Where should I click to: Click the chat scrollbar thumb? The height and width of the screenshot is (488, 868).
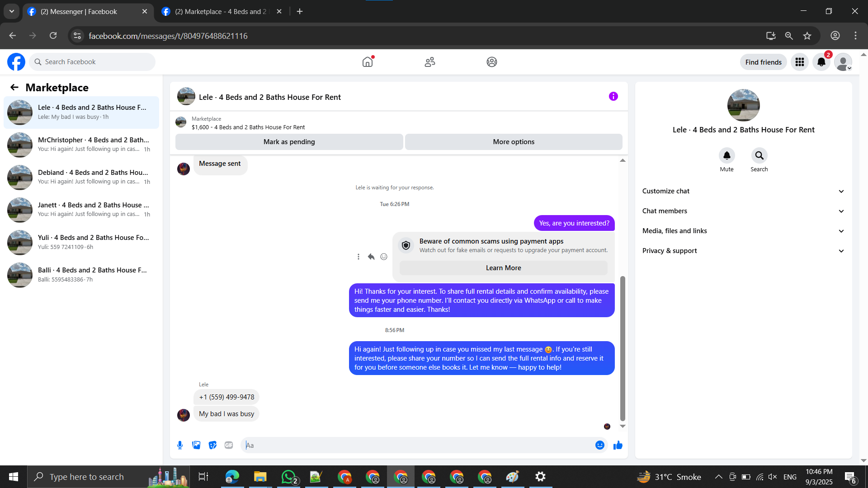(x=623, y=348)
